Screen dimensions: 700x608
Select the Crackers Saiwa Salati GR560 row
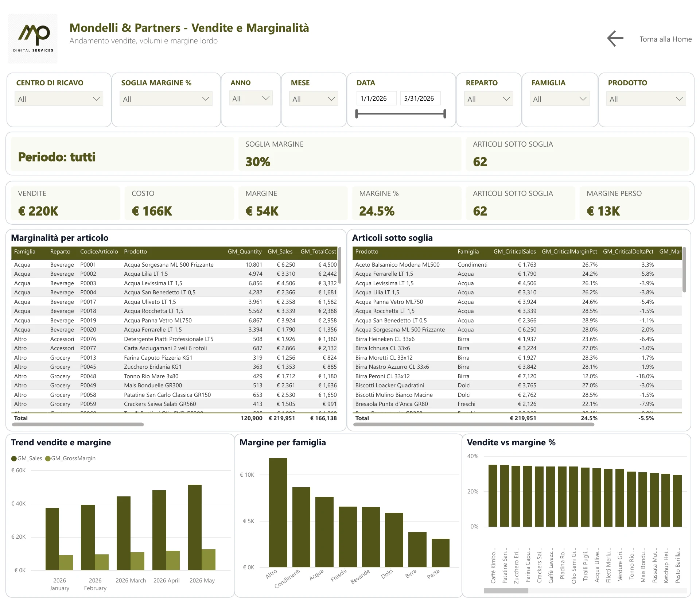point(175,404)
